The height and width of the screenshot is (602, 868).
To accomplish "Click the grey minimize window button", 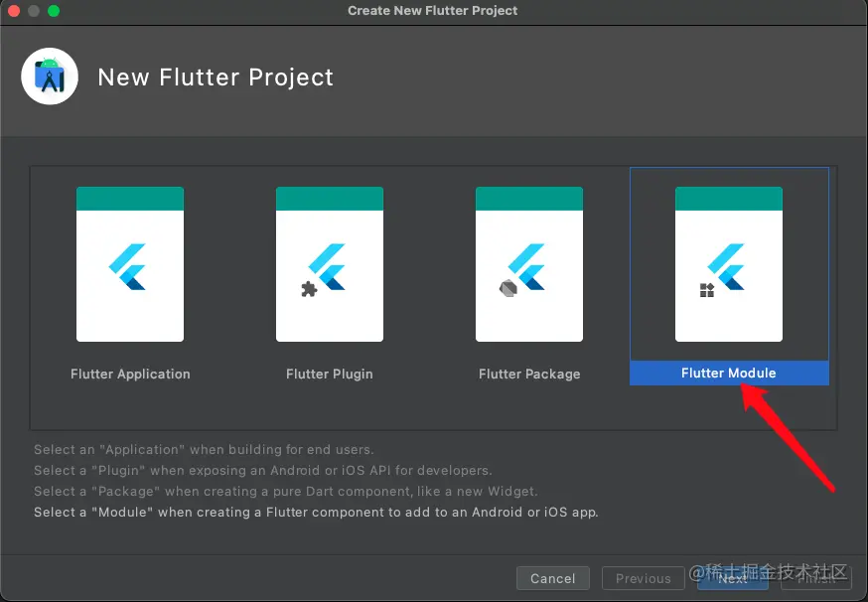I will click(34, 11).
